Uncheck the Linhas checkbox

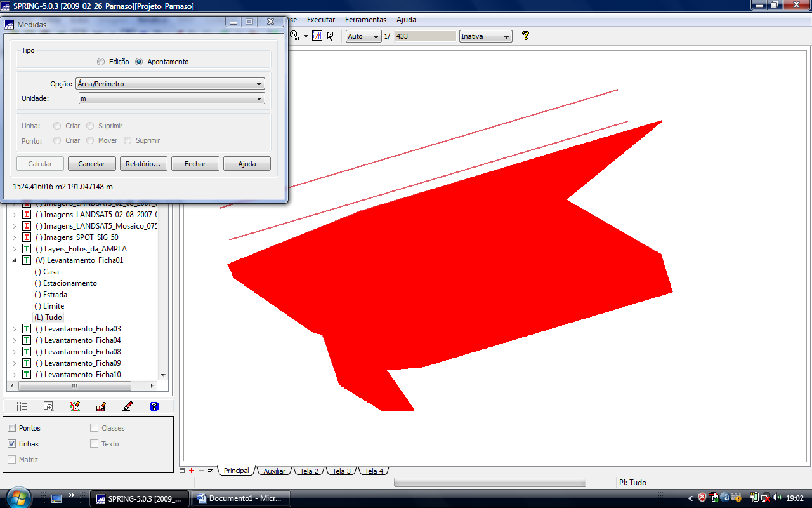pyautogui.click(x=11, y=444)
